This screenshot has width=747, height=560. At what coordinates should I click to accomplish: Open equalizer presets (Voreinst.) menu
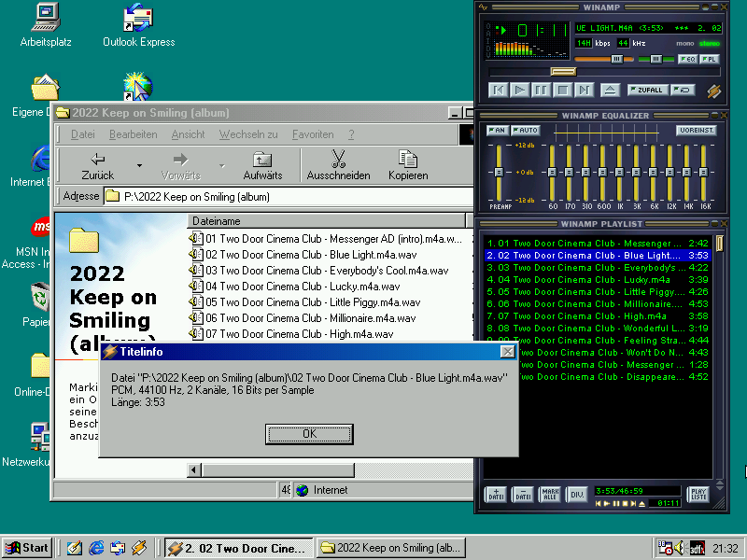[x=696, y=130]
